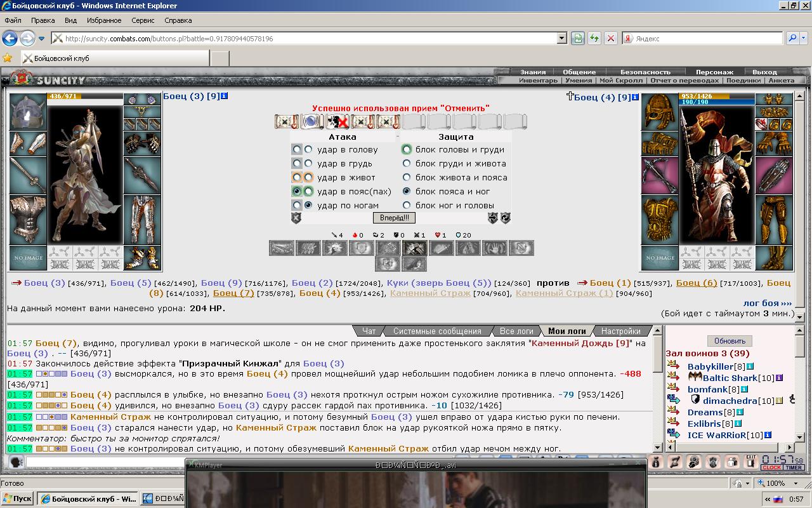This screenshot has height=508, width=812.
Task: Select блок груди и живота defense
Action: pyautogui.click(x=407, y=164)
